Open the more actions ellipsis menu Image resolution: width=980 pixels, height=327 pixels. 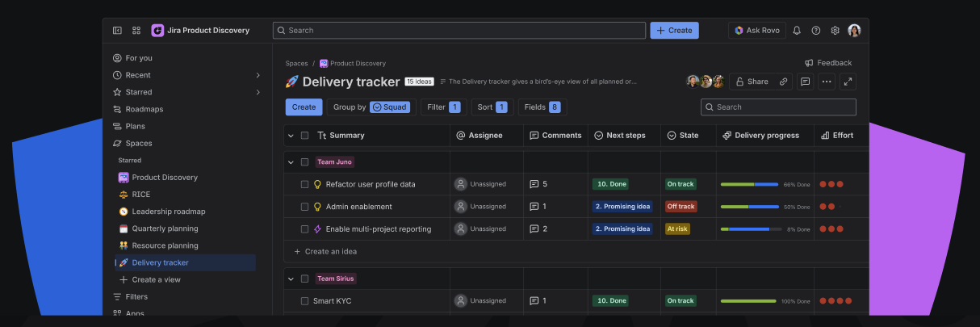827,82
